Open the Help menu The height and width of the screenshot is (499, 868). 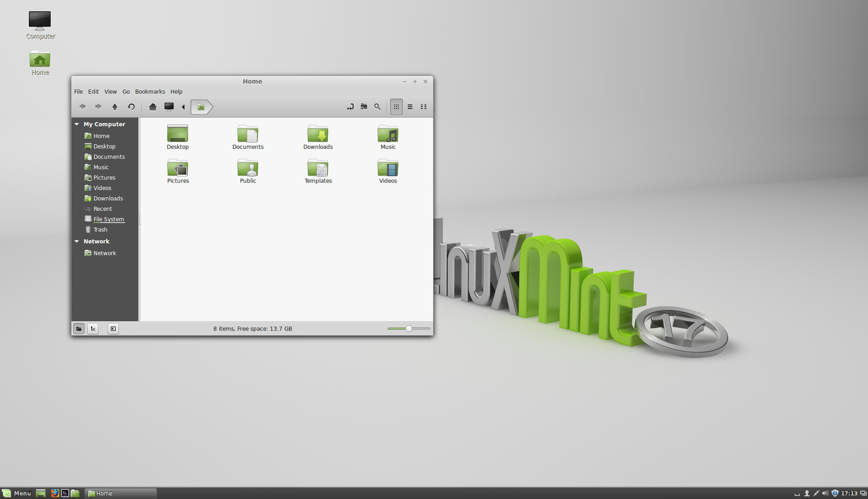tap(176, 91)
